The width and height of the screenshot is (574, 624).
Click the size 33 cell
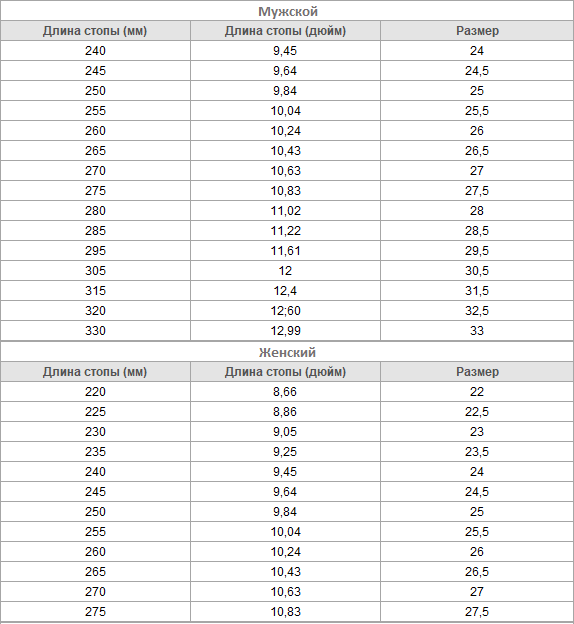[x=477, y=331]
